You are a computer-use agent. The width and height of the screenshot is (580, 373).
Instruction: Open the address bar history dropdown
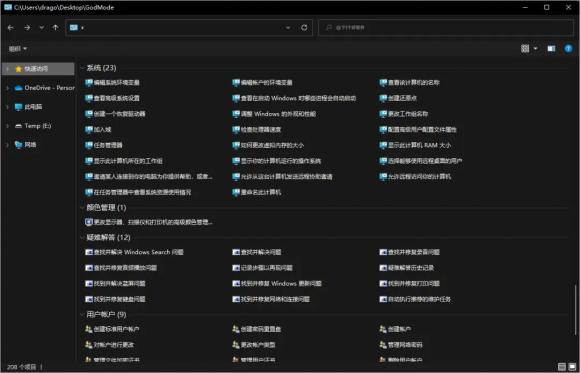(x=288, y=28)
